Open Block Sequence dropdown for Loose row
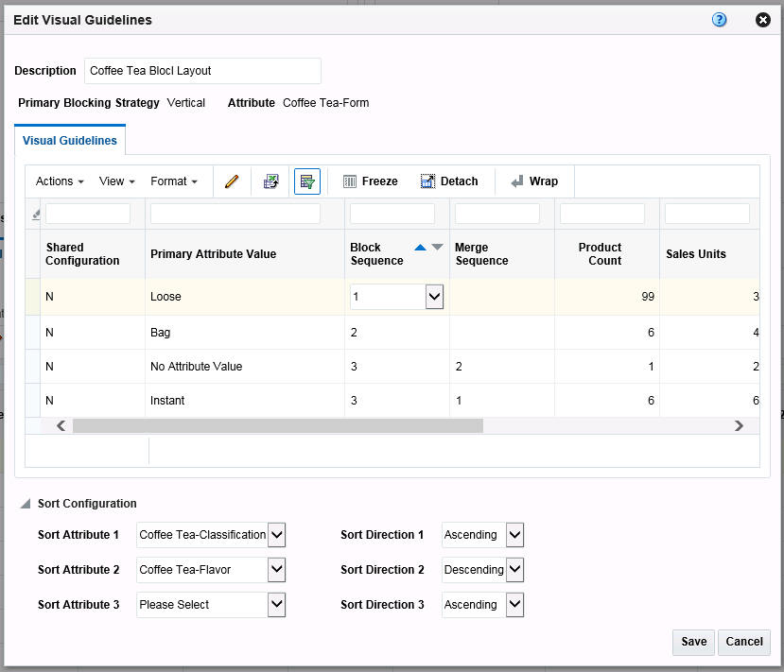The height and width of the screenshot is (672, 784). pos(434,296)
